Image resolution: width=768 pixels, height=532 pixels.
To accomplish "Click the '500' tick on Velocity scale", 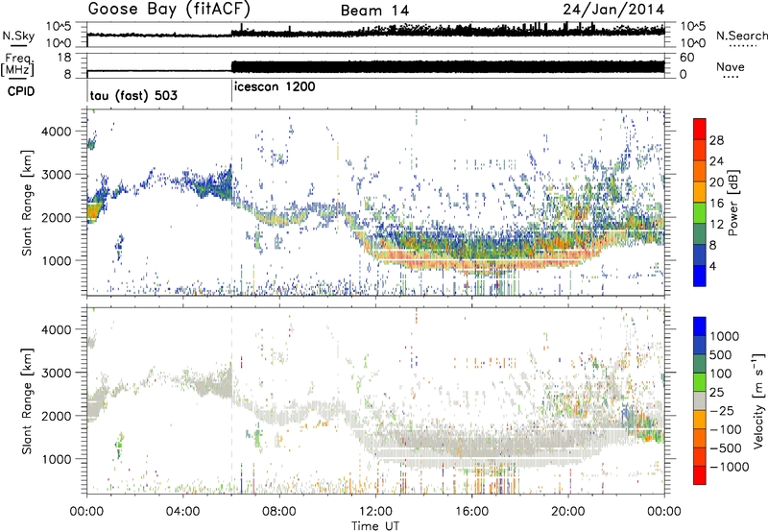I will coord(721,354).
